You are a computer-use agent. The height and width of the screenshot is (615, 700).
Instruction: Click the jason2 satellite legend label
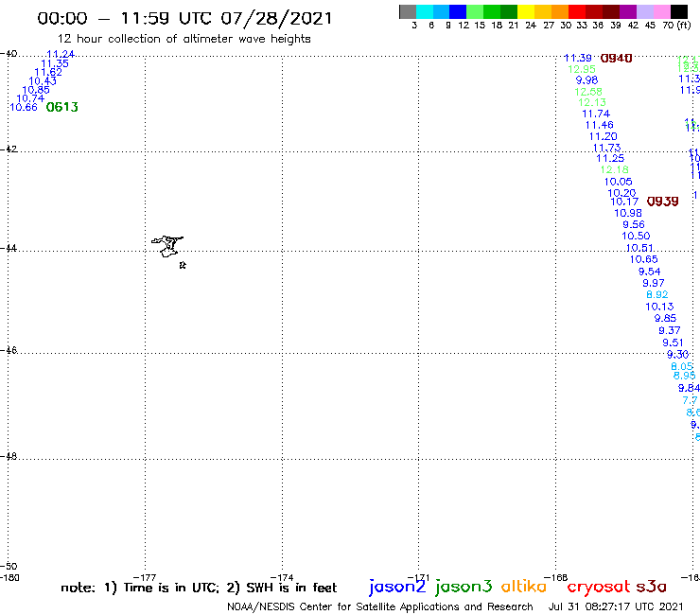point(397,587)
